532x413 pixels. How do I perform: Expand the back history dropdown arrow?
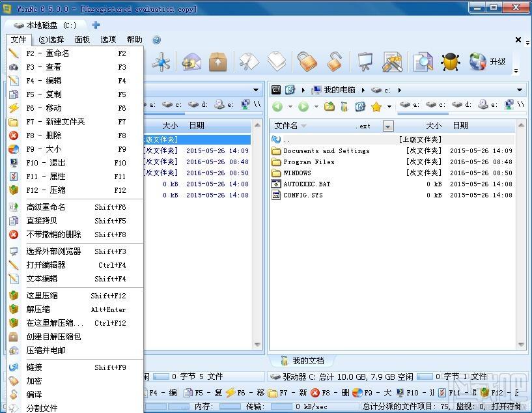[x=290, y=107]
